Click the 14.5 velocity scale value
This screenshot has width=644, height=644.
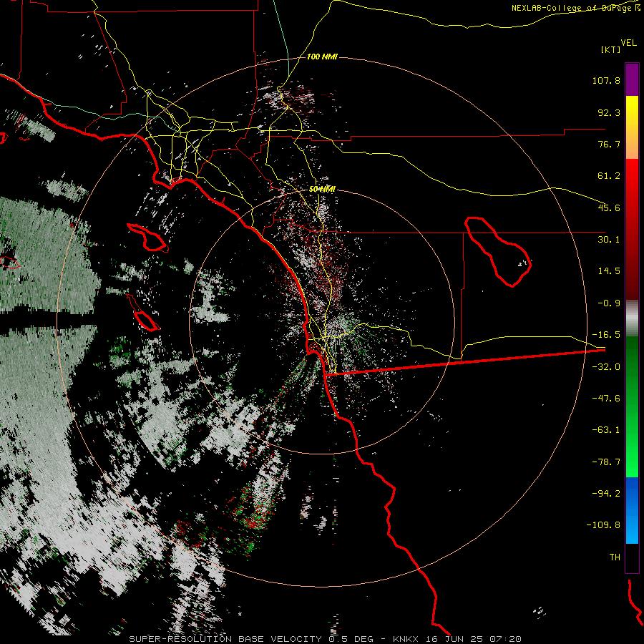point(609,271)
